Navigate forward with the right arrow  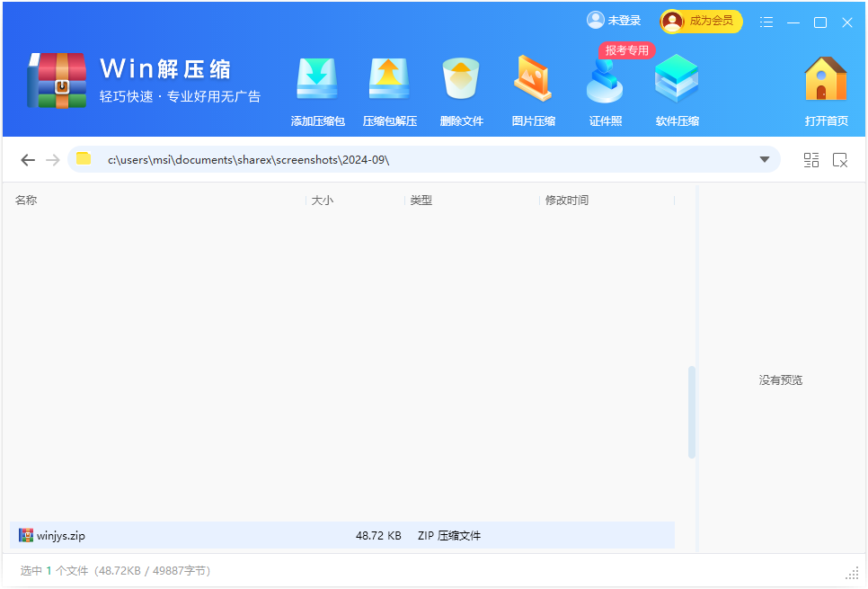click(x=53, y=160)
